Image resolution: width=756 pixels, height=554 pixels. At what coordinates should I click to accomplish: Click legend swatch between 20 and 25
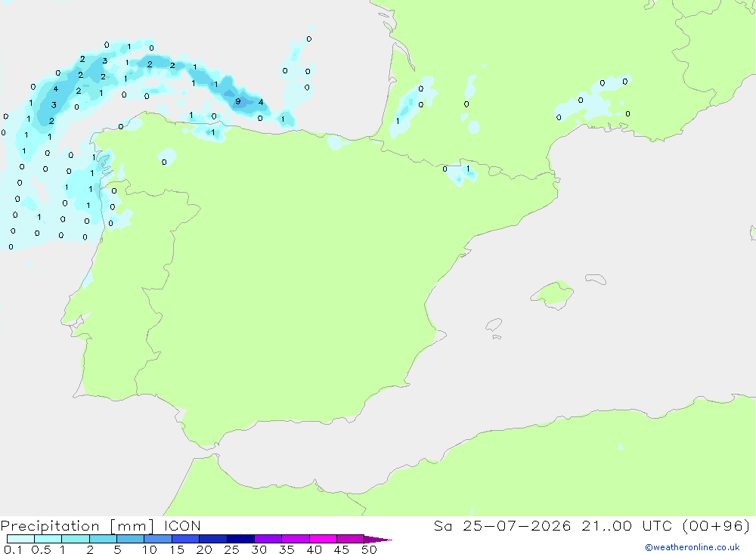point(213,539)
